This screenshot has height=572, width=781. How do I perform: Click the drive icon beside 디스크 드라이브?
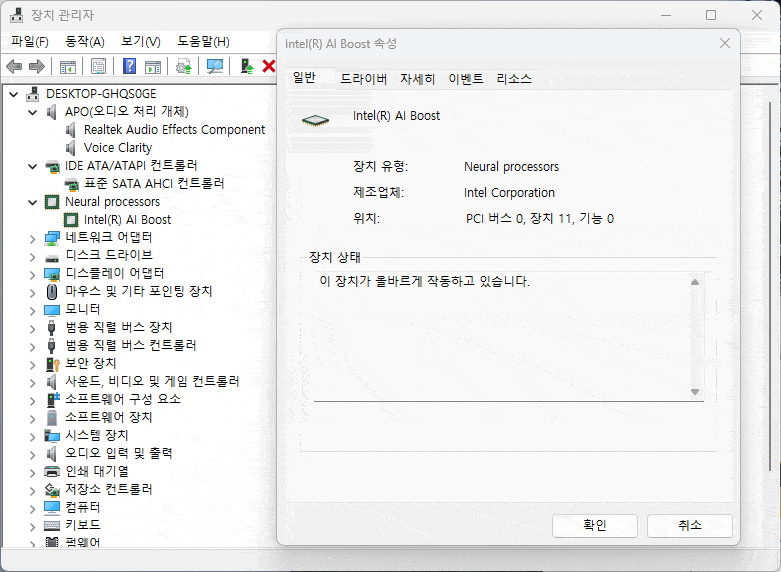[52, 258]
